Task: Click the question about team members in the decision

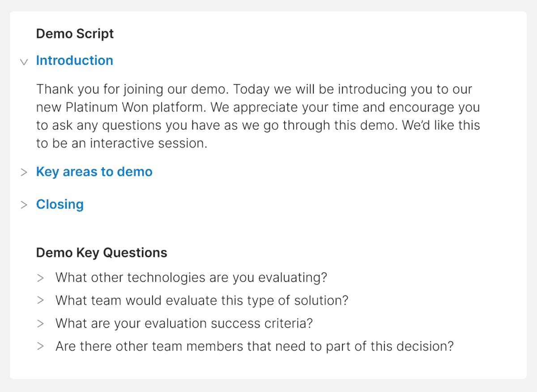Action: tap(254, 346)
